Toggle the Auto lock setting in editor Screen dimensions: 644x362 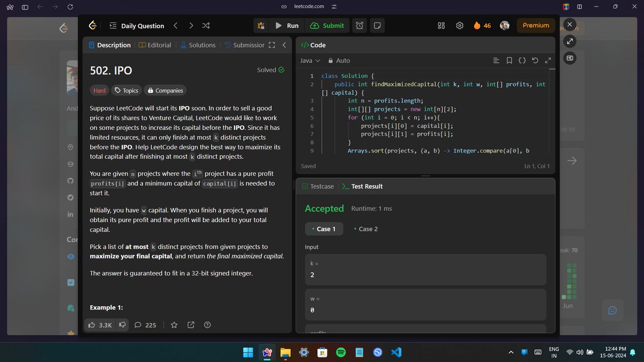click(339, 61)
